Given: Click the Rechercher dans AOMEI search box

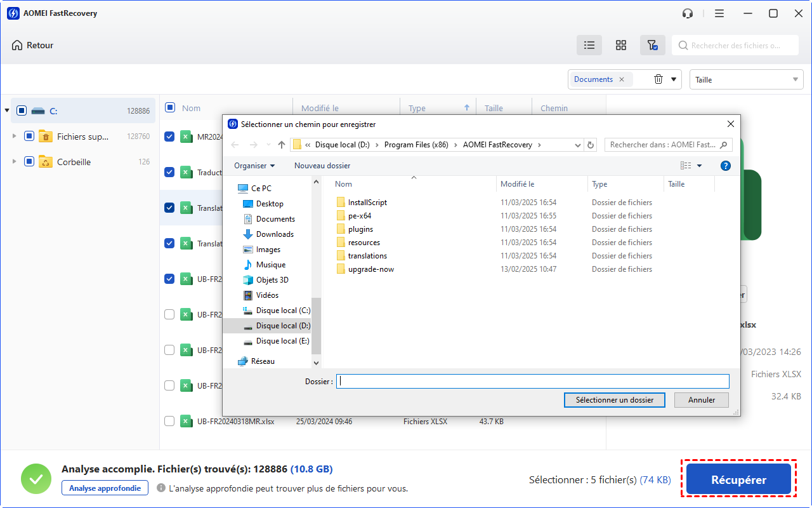Looking at the screenshot, I should (668, 145).
